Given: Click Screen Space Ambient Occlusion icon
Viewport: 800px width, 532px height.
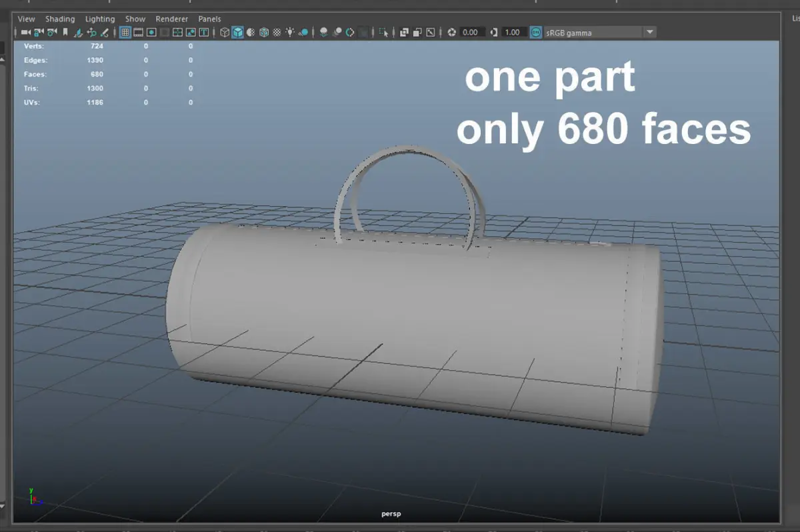Looking at the screenshot, I should (x=323, y=32).
